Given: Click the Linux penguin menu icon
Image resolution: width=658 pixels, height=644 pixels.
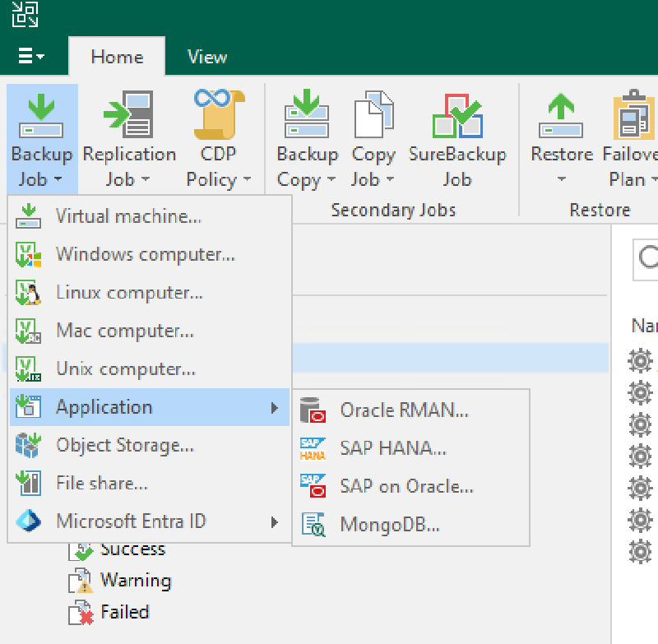Looking at the screenshot, I should point(28,293).
